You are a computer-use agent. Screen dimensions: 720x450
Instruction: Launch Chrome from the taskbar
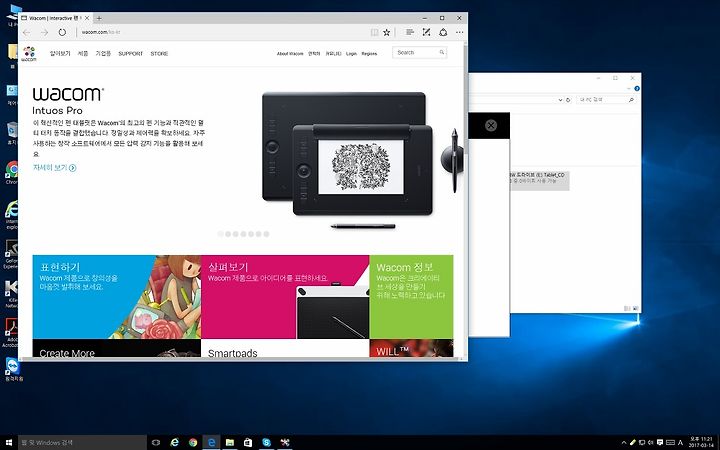[193, 443]
